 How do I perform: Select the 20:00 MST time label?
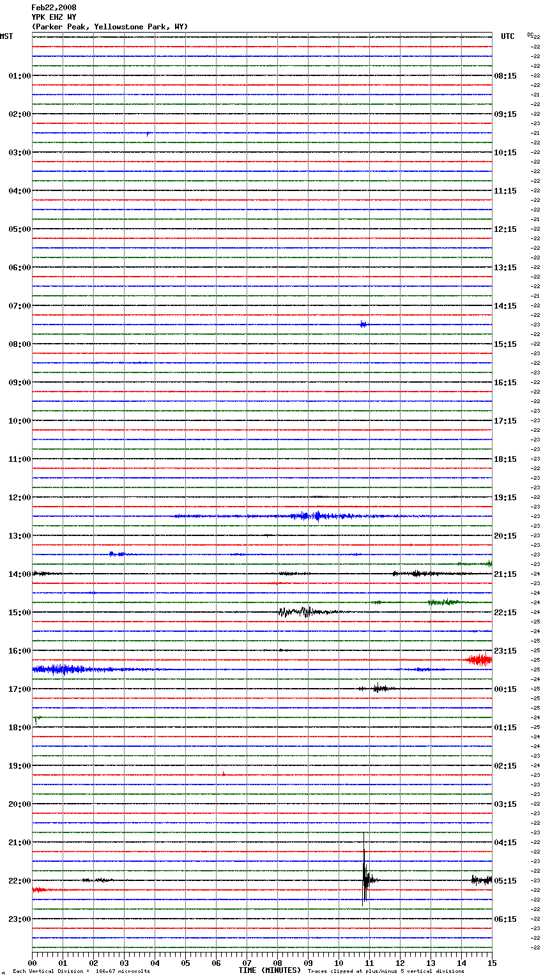(x=20, y=804)
